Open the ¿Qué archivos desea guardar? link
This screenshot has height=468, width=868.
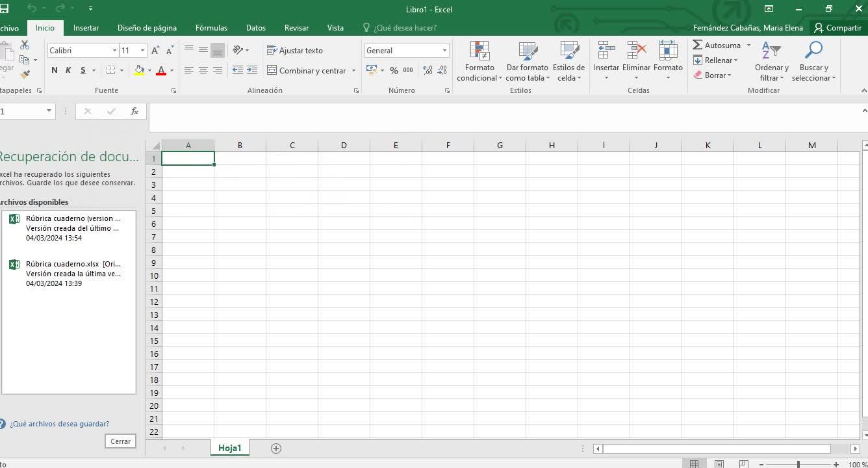(59, 424)
